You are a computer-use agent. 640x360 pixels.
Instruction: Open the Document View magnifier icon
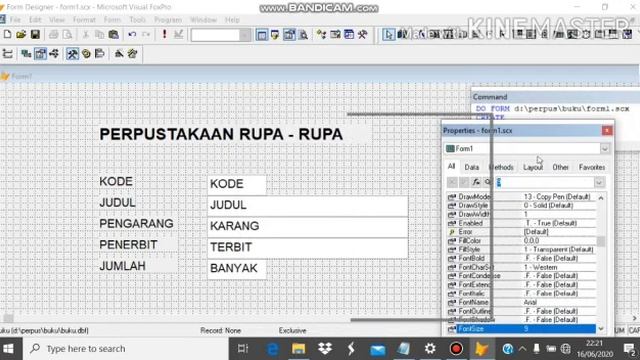(303, 35)
